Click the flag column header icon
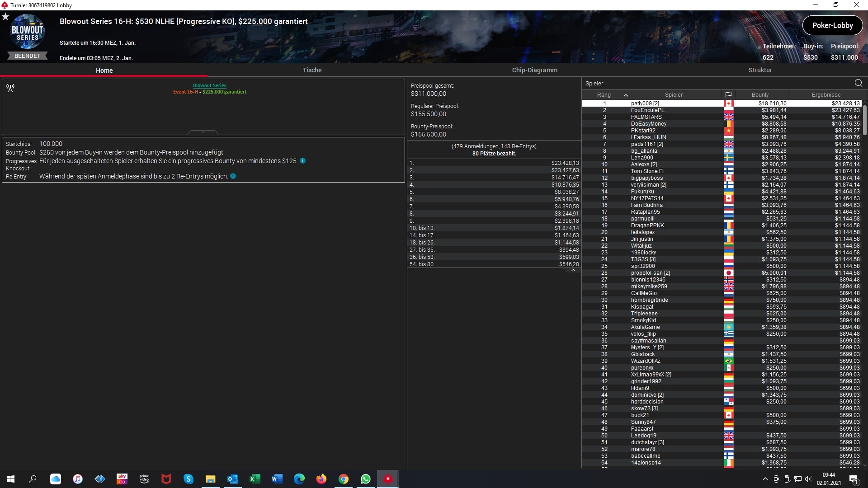This screenshot has width=868, height=488. pyautogui.click(x=728, y=95)
